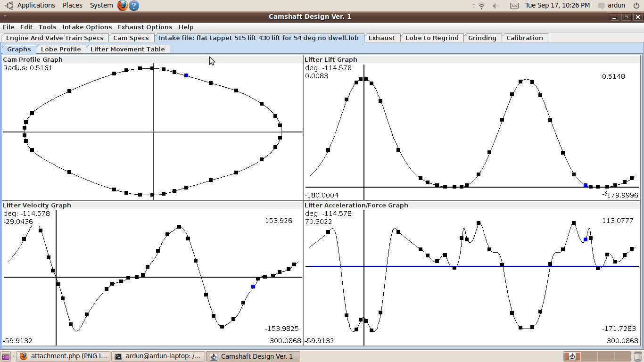Click the volume speaker icon
The image size is (644, 362).
tap(496, 6)
